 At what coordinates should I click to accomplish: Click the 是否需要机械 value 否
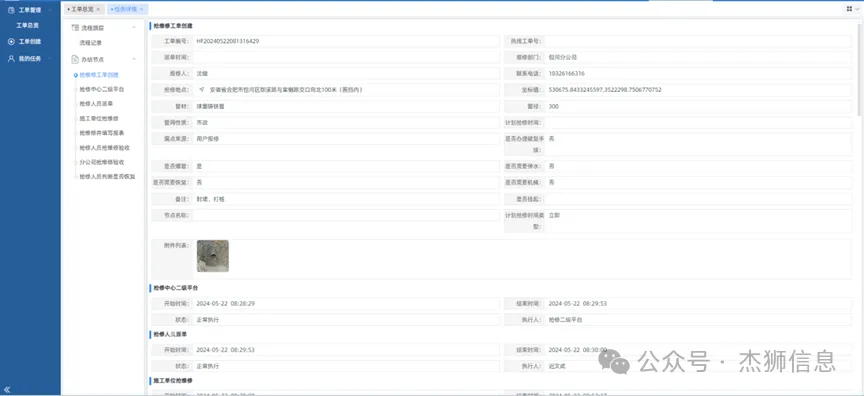click(x=552, y=182)
